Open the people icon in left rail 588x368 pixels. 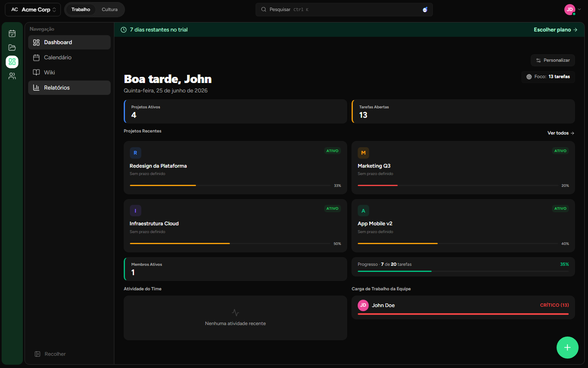tap(12, 76)
